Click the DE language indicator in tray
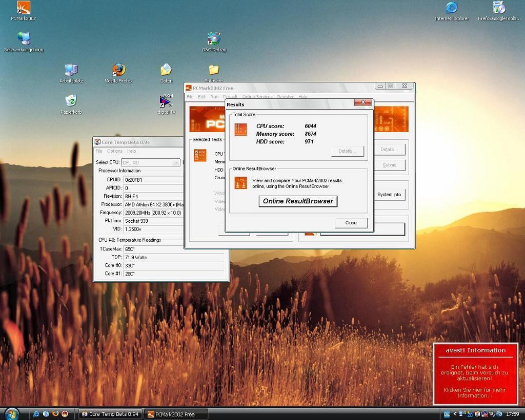Viewport: 525px width, 420px height. tap(447, 414)
